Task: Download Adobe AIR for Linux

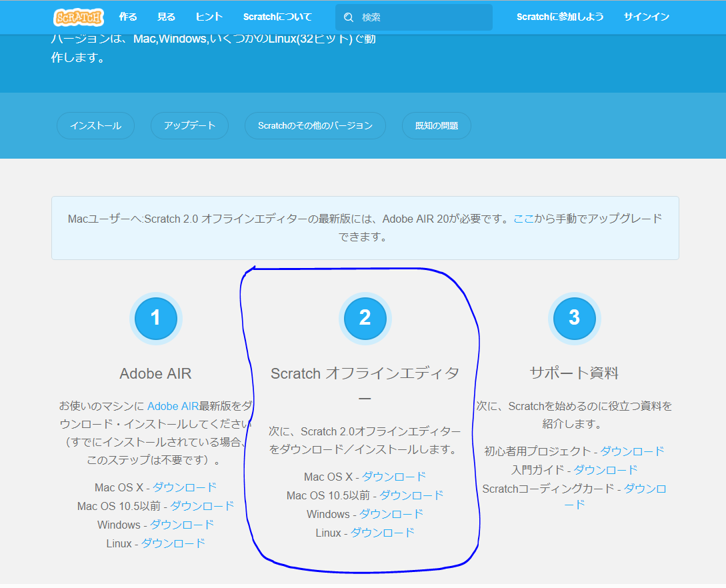Action: 173,543
